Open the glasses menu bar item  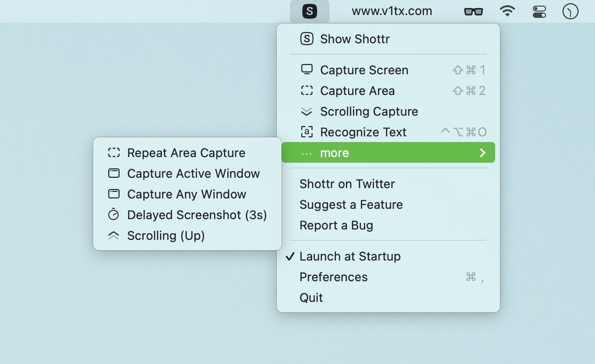point(473,11)
